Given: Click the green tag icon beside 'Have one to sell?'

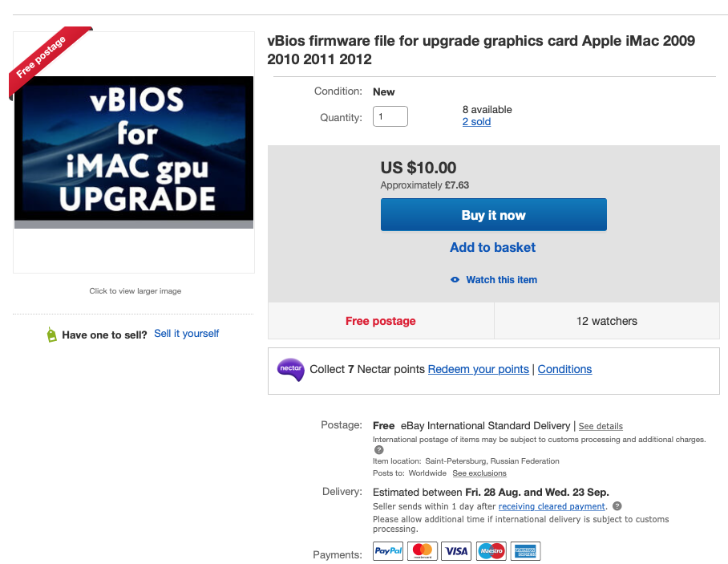Looking at the screenshot, I should pos(52,335).
